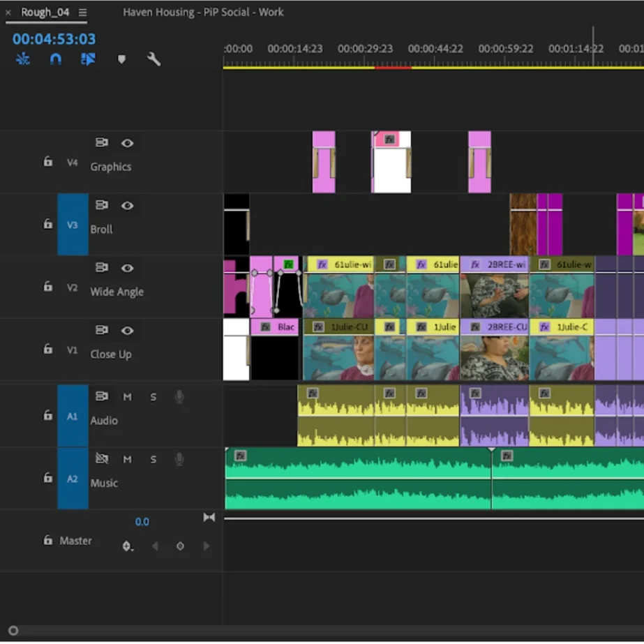Open the keyframe type dropdown on the Master track
This screenshot has height=644, width=644.
128,547
